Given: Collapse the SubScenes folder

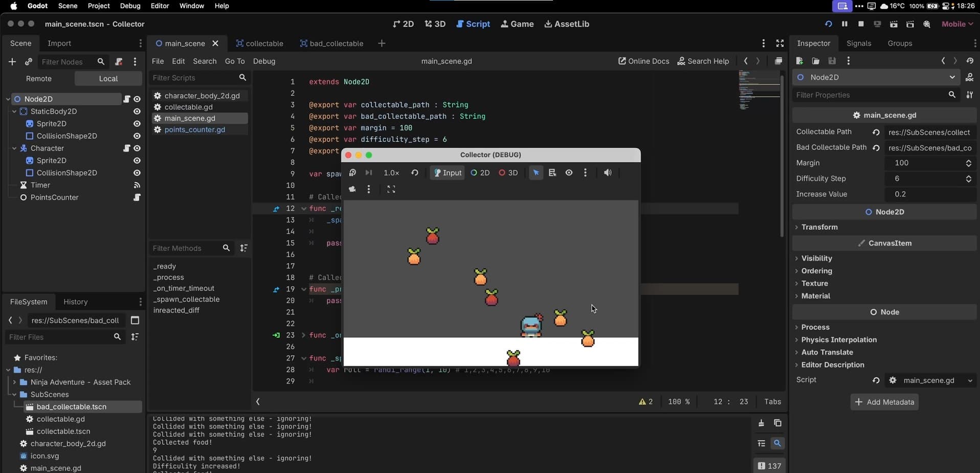Looking at the screenshot, I should [14, 395].
